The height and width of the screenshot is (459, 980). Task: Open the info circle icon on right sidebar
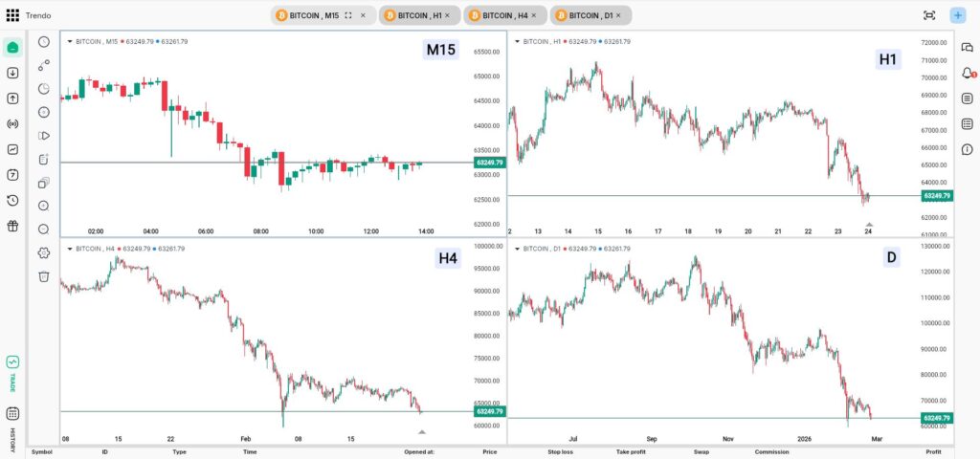coord(967,149)
